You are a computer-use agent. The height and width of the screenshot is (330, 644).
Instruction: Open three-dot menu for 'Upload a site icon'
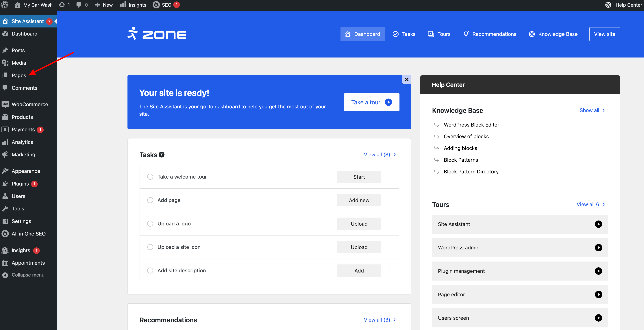(390, 246)
